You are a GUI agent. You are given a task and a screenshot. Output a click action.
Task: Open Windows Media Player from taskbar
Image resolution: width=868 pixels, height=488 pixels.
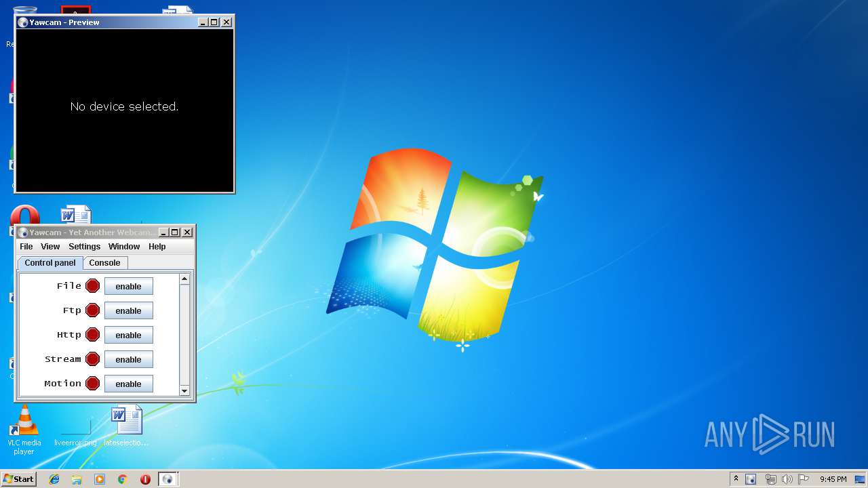tap(100, 479)
